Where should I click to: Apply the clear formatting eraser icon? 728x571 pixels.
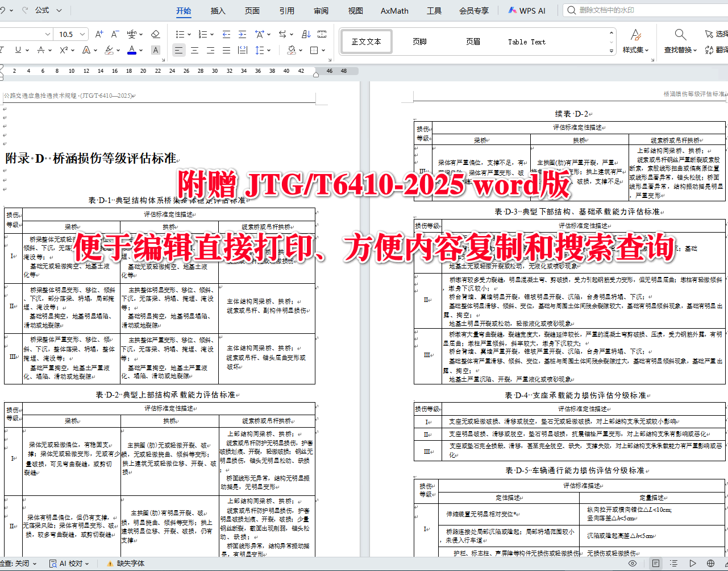(155, 34)
